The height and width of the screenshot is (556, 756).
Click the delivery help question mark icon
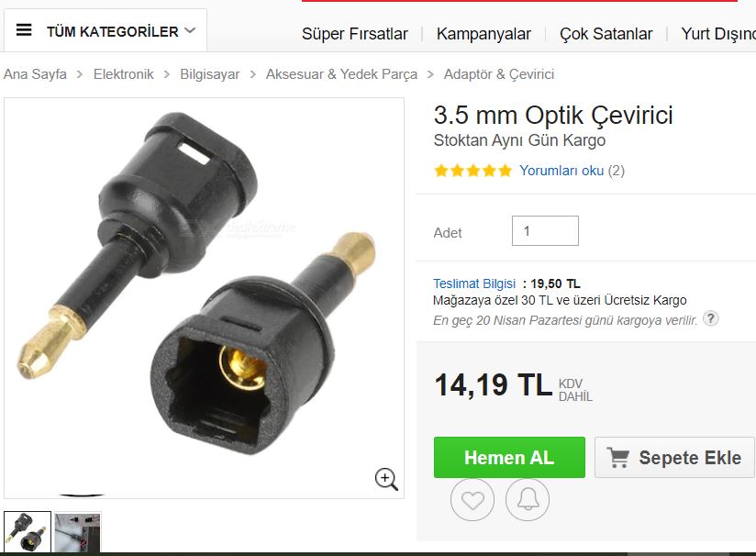click(711, 318)
